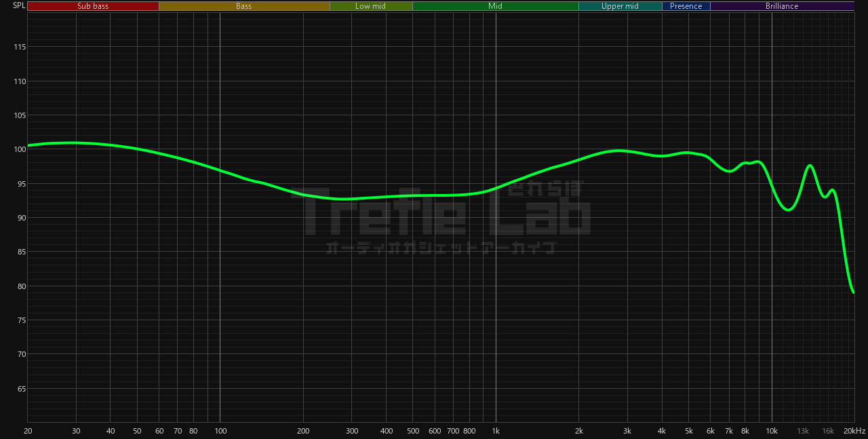Click the 400 Hz frequency label
This screenshot has width=868, height=439.
click(386, 431)
